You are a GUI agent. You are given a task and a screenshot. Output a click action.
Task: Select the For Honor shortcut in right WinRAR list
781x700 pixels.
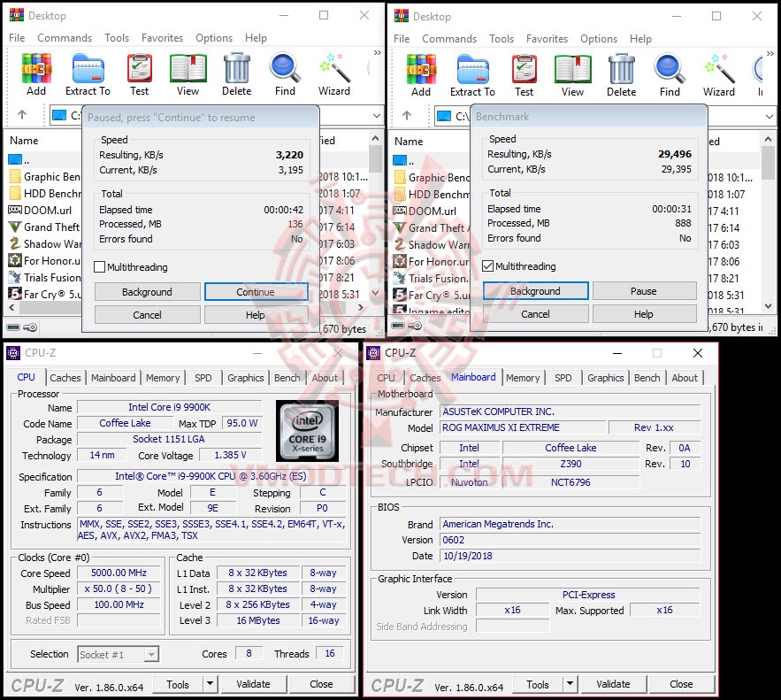[432, 262]
